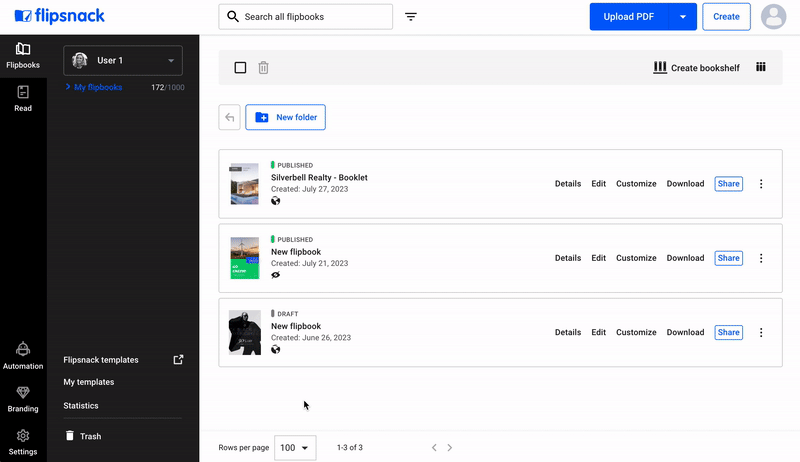Click the Silverbell Realty - Booklet title
This screenshot has width=800, height=462.
point(319,177)
